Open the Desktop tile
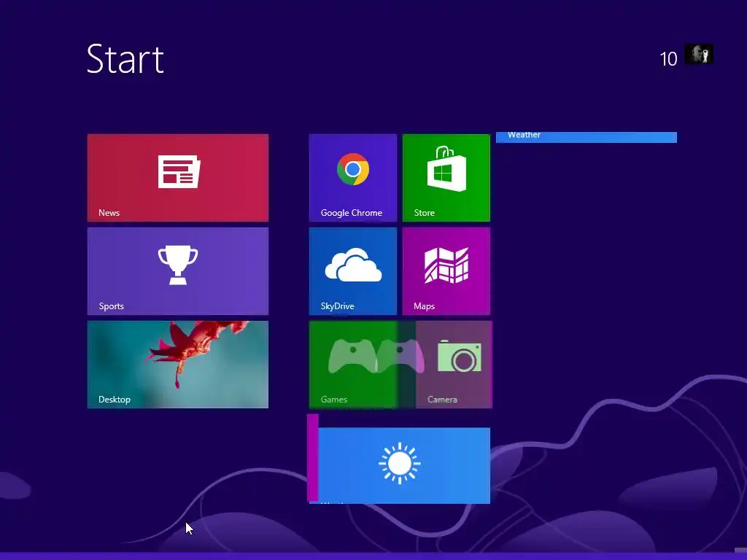Viewport: 747px width, 560px height. [x=178, y=365]
